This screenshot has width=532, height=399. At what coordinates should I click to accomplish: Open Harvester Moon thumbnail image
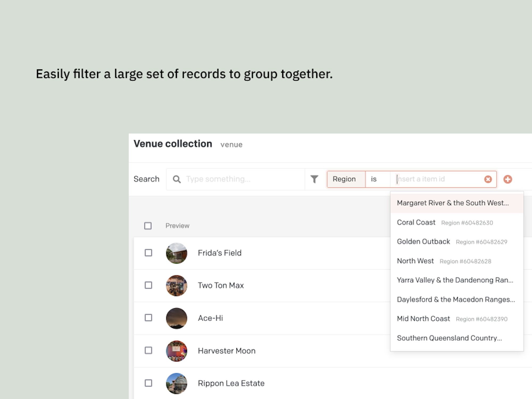176,351
